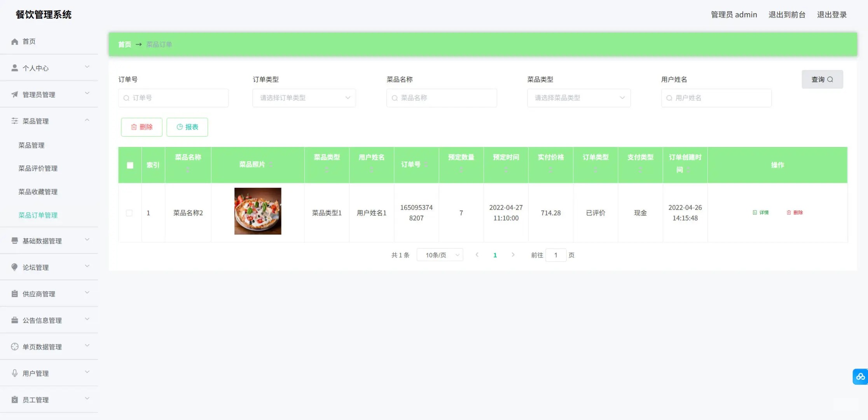The image size is (868, 420).
Task: Click the icon beside 基础数据管理
Action: tap(15, 241)
